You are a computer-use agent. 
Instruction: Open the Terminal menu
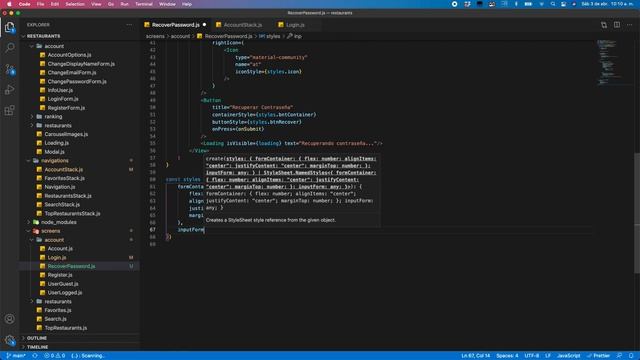click(144, 4)
